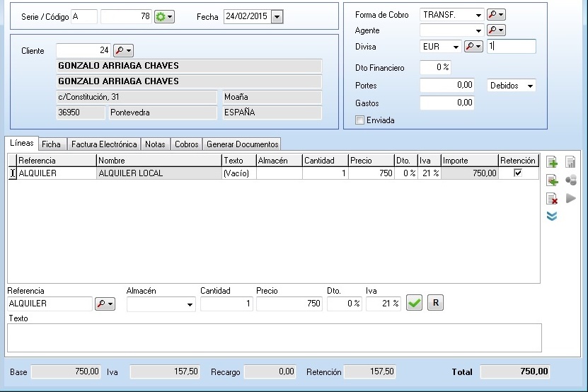The width and height of the screenshot is (588, 392).
Task: Open the Debidos portes dropdown
Action: coord(530,86)
